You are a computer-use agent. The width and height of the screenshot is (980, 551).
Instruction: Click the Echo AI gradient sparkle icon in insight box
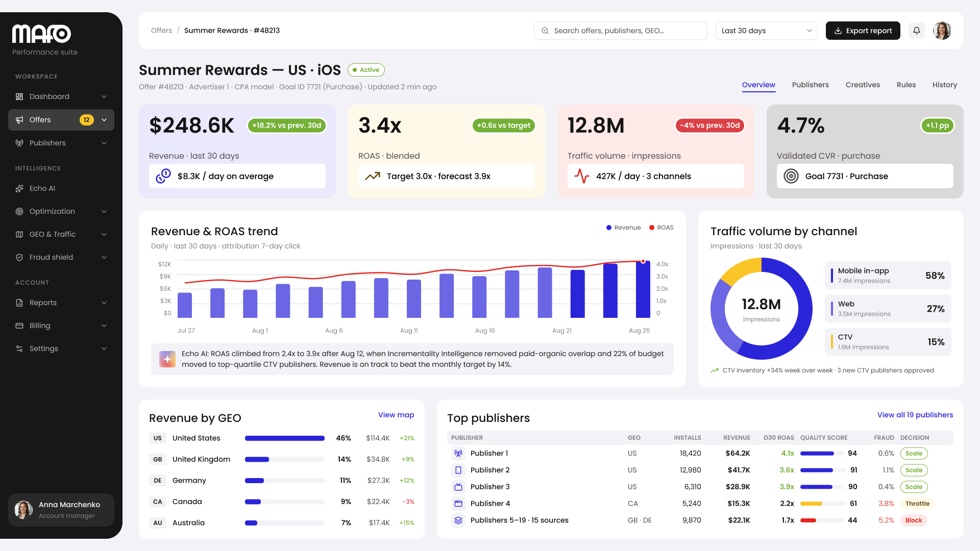point(167,359)
